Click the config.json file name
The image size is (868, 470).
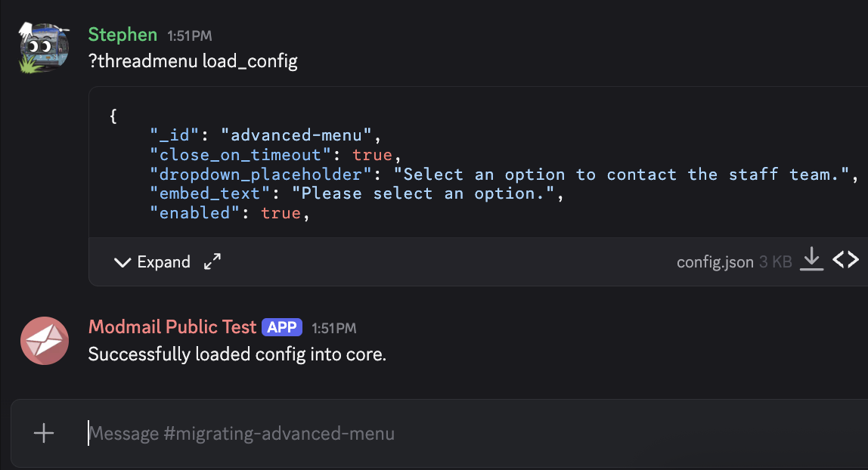[x=715, y=262]
